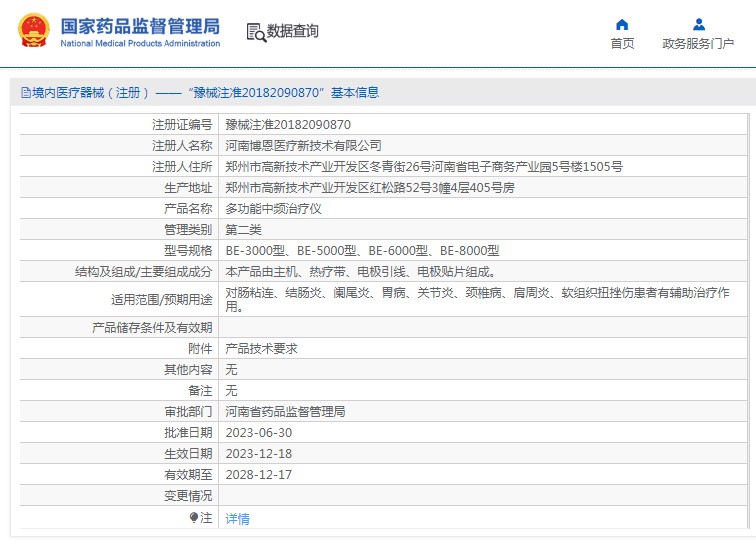Screen dimensions: 756x542
Task: Click the 产品技术要求 attachment value
Action: [261, 349]
